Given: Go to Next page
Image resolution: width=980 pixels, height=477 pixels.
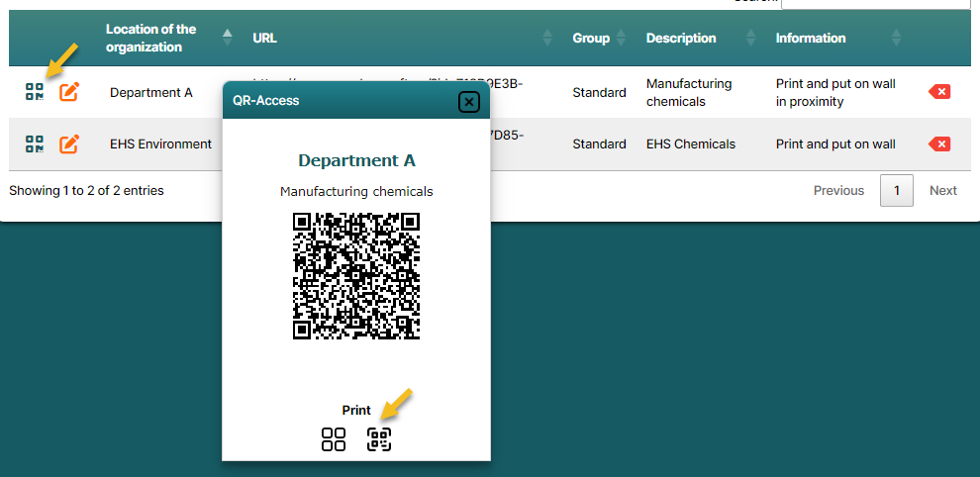Looking at the screenshot, I should (943, 191).
